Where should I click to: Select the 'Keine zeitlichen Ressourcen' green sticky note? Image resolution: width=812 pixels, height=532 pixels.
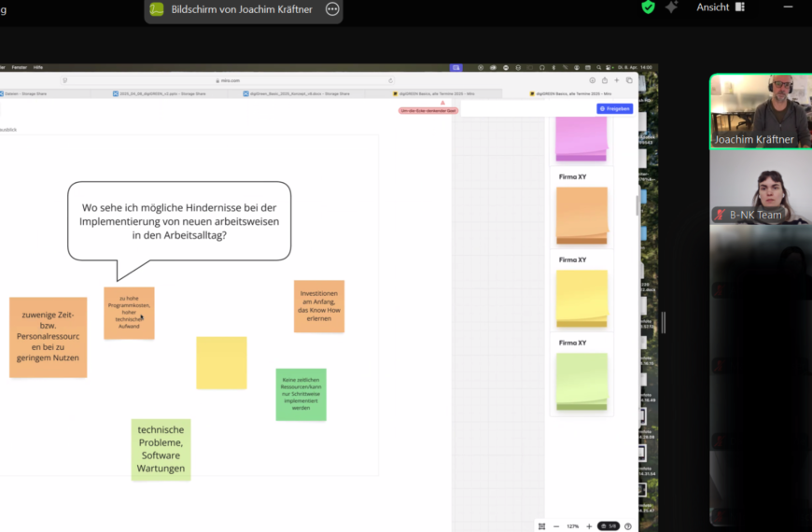301,394
